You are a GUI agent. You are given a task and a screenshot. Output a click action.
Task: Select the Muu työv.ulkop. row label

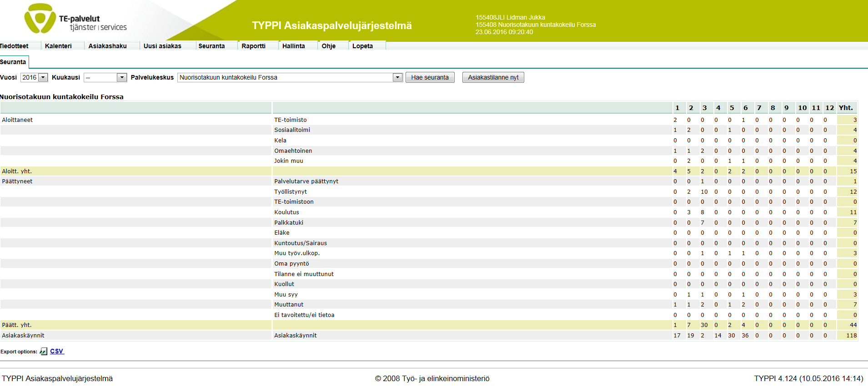tap(297, 253)
